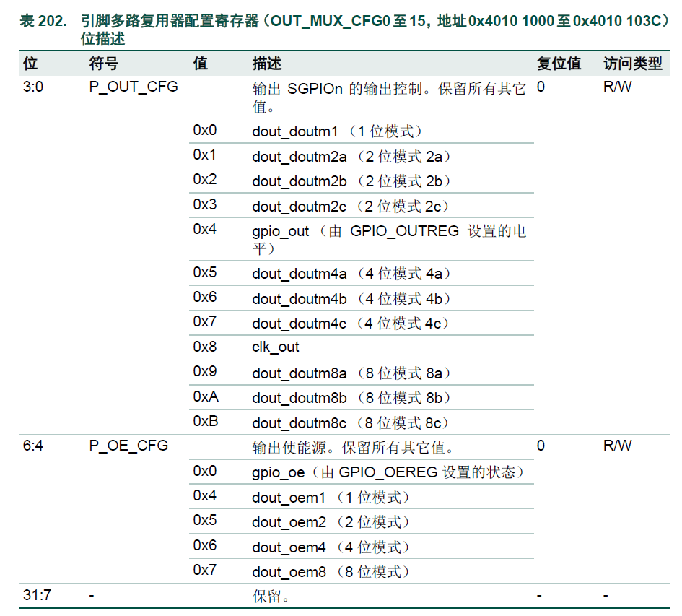682x616 pixels.
Task: Select the column header '位'
Action: coord(30,64)
